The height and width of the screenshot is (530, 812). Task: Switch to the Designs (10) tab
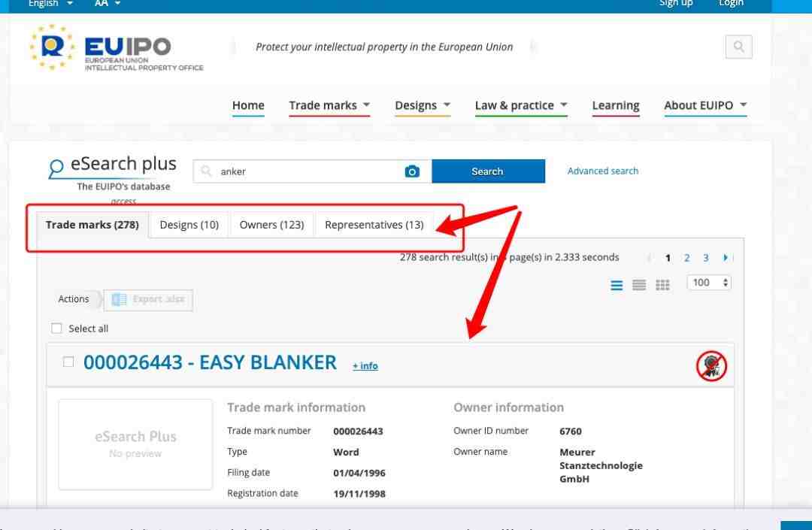(189, 225)
